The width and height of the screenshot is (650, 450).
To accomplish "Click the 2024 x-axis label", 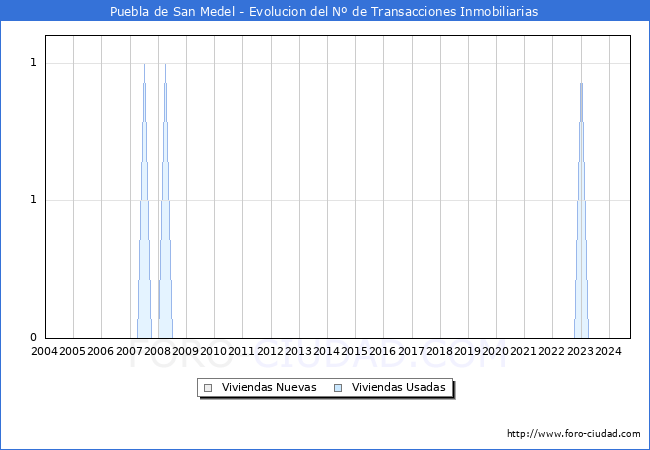I will point(609,351).
